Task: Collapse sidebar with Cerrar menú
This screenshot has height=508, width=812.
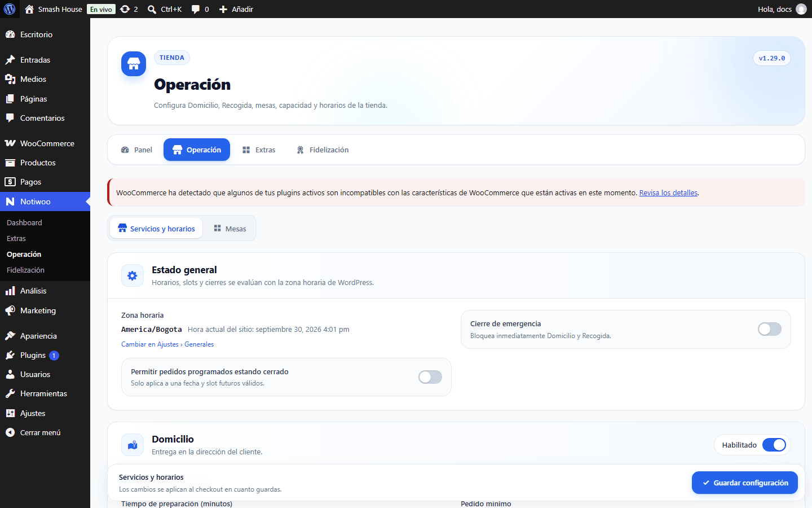Action: (45, 432)
